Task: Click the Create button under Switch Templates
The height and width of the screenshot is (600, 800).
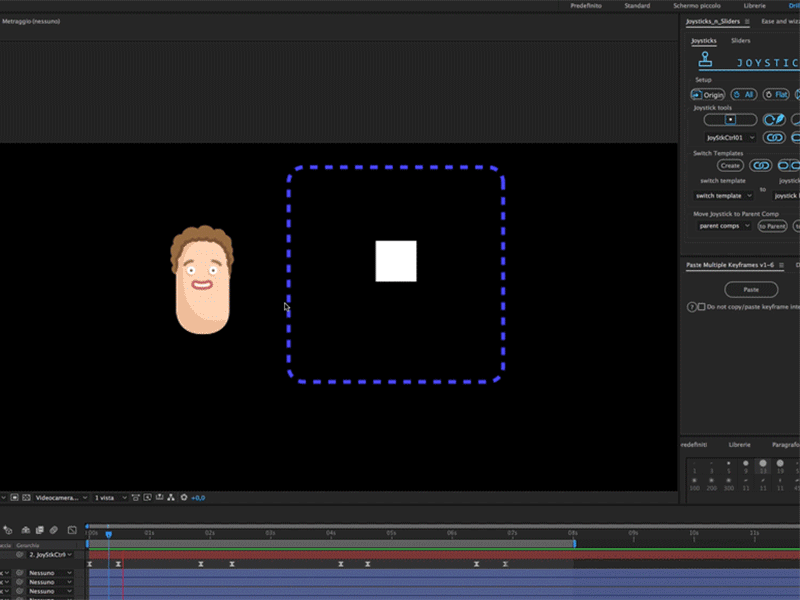Action: pyautogui.click(x=730, y=165)
